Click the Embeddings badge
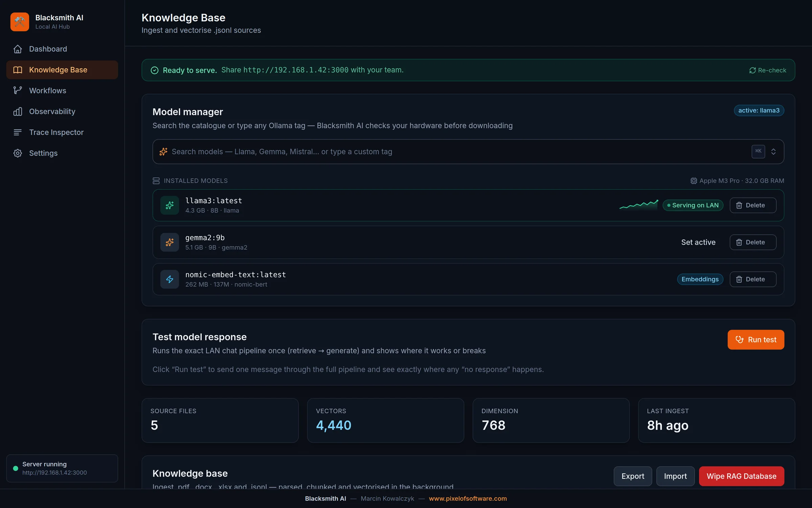The width and height of the screenshot is (812, 508). (700, 279)
